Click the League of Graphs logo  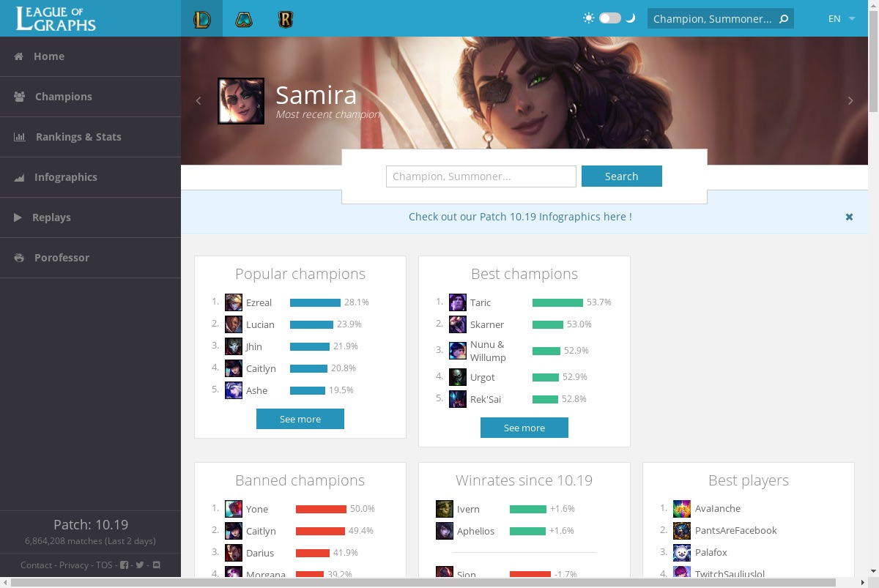tap(56, 19)
